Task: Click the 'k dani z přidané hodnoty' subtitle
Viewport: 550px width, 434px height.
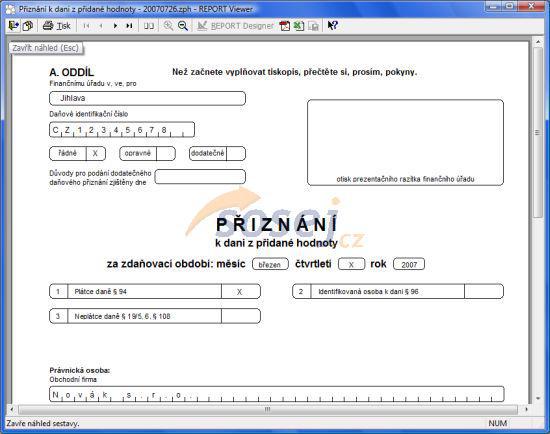Action: click(276, 243)
